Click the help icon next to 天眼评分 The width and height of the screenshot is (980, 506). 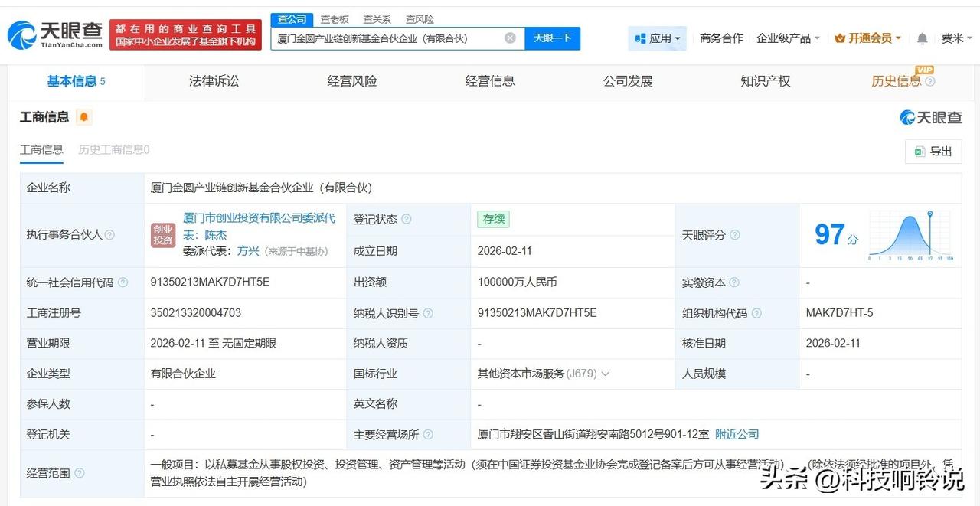pos(736,234)
